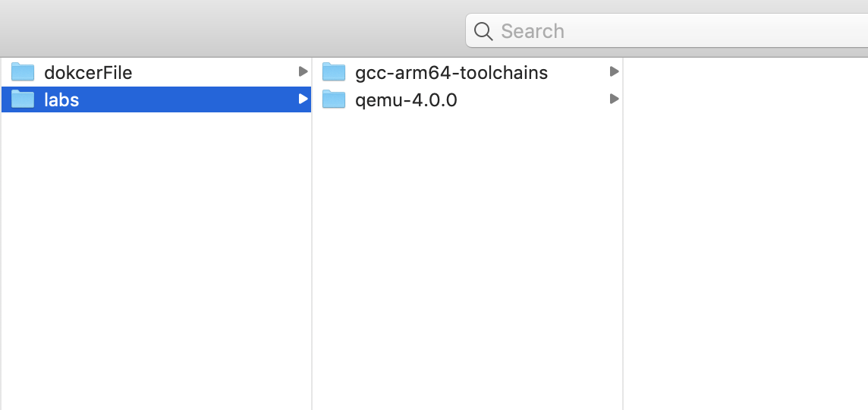Click the magnifying glass search icon
The image size is (868, 410).
point(483,31)
